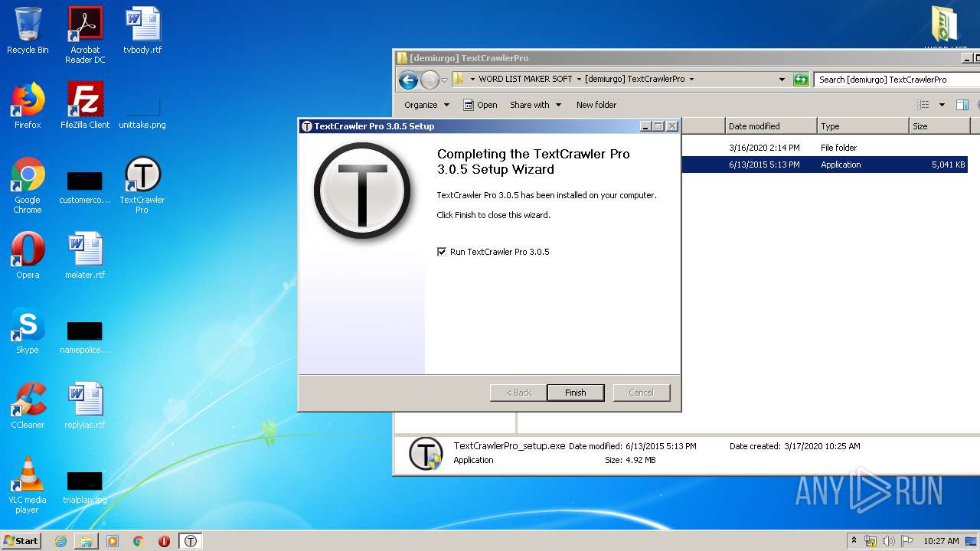Uncheck Run TextCrawler Pro 3.0.5
Viewport: 980px width, 551px height.
[442, 252]
